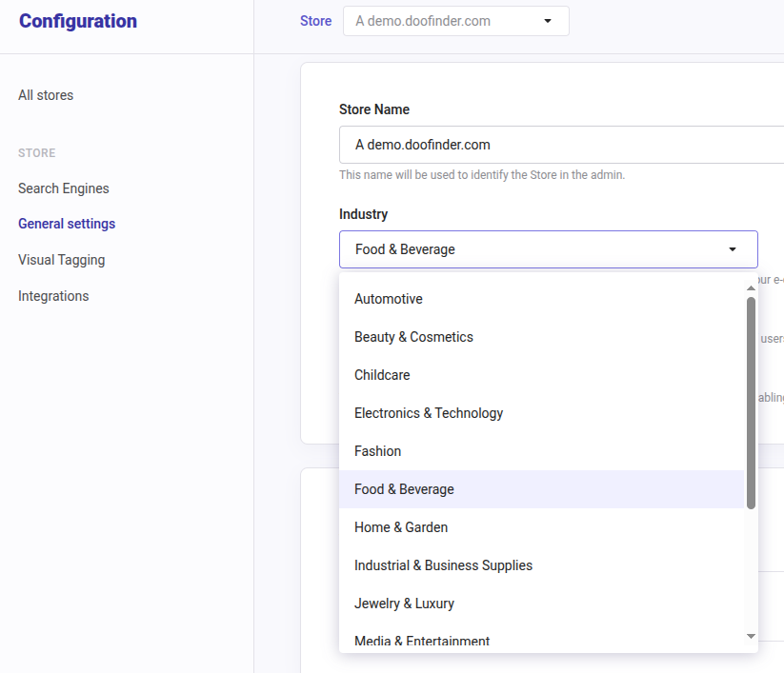
Task: Click the scrollbar down arrow
Action: (x=751, y=636)
